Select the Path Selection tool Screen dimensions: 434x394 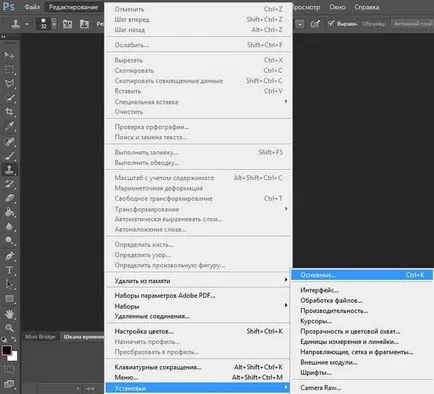9,284
